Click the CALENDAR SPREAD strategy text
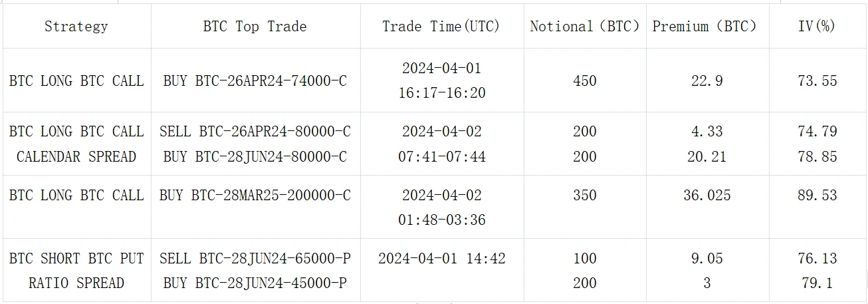Screen dimensions: 868x304 pos(76,157)
